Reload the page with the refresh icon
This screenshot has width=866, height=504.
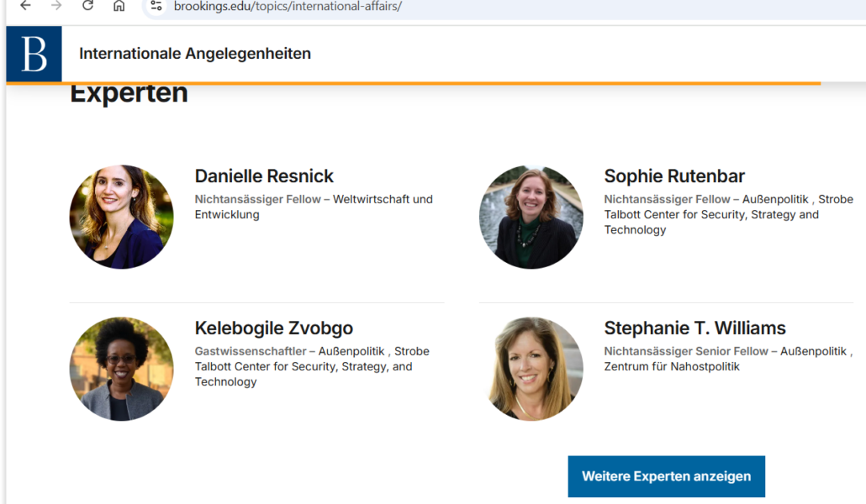87,6
